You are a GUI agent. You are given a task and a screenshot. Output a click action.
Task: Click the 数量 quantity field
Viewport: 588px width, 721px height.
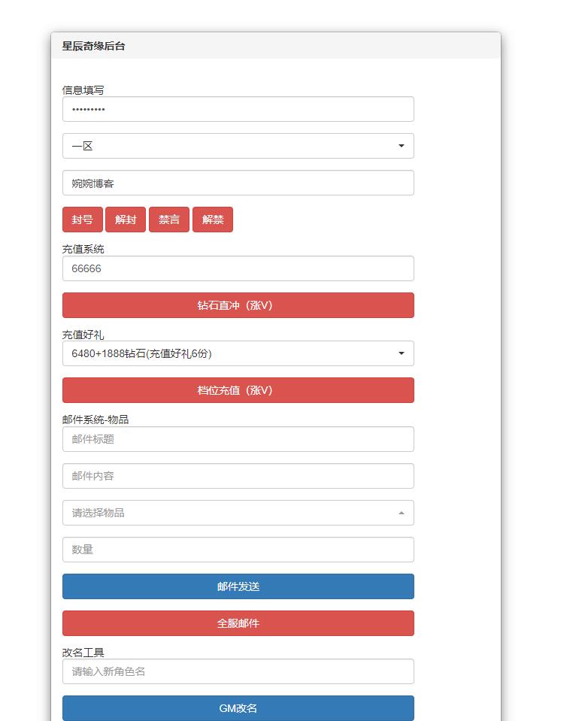pos(238,550)
